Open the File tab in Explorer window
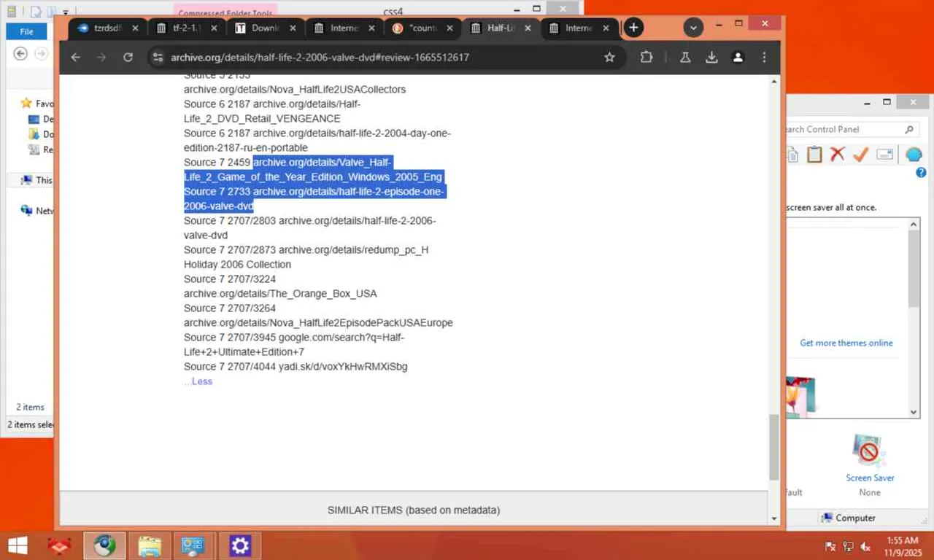This screenshot has height=560, width=934. tap(26, 31)
